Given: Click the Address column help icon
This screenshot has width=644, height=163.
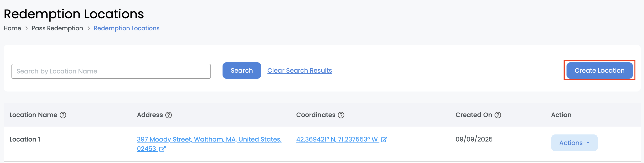Looking at the screenshot, I should 169,115.
